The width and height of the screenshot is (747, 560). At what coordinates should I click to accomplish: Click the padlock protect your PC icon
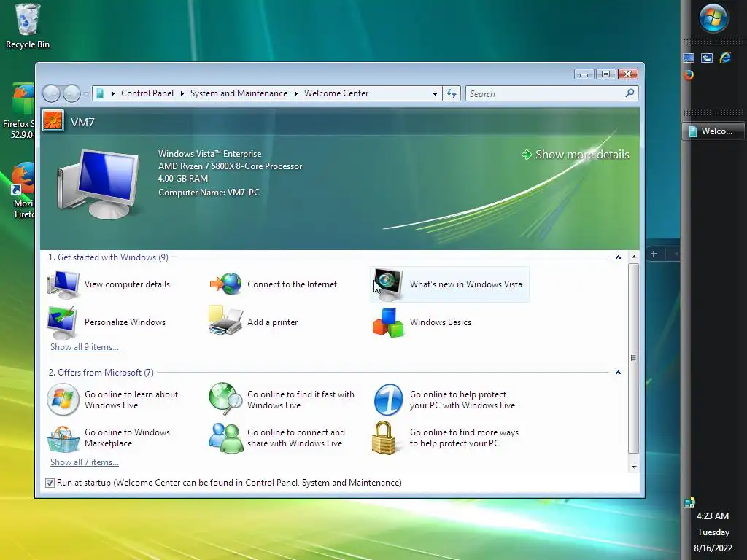coord(384,437)
